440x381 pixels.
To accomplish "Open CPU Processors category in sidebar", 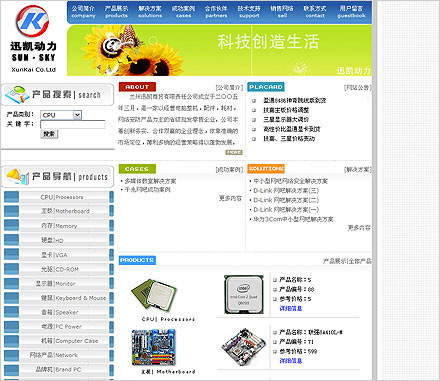I will 62,197.
